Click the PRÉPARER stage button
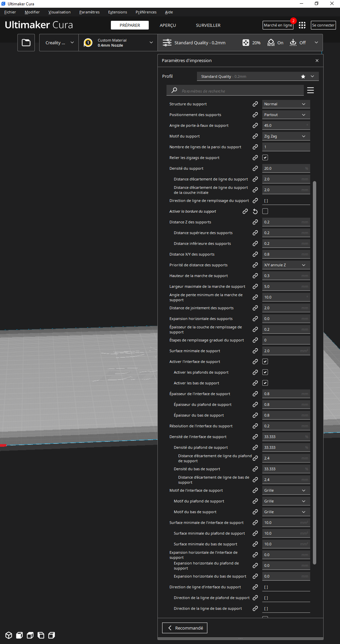The image size is (340, 644). (x=130, y=25)
